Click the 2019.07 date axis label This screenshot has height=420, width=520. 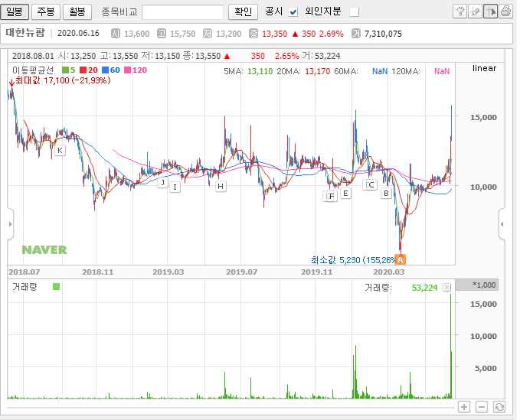pos(241,272)
